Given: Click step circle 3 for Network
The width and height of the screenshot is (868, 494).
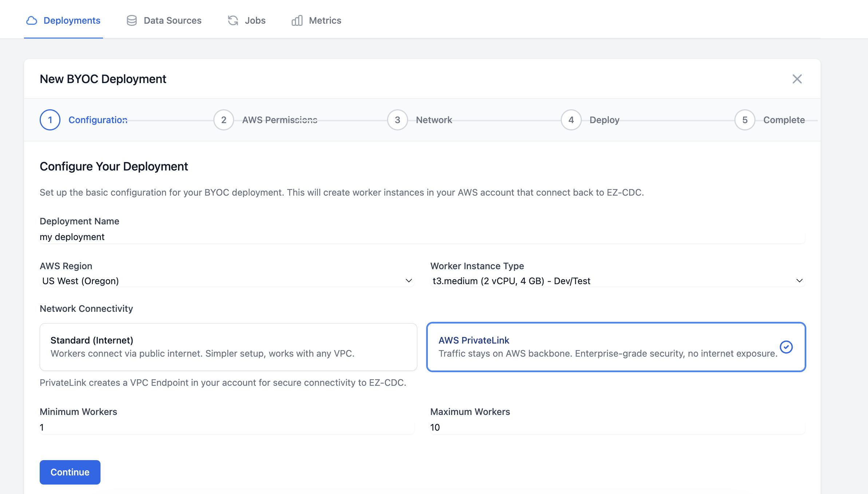Looking at the screenshot, I should click(x=397, y=119).
